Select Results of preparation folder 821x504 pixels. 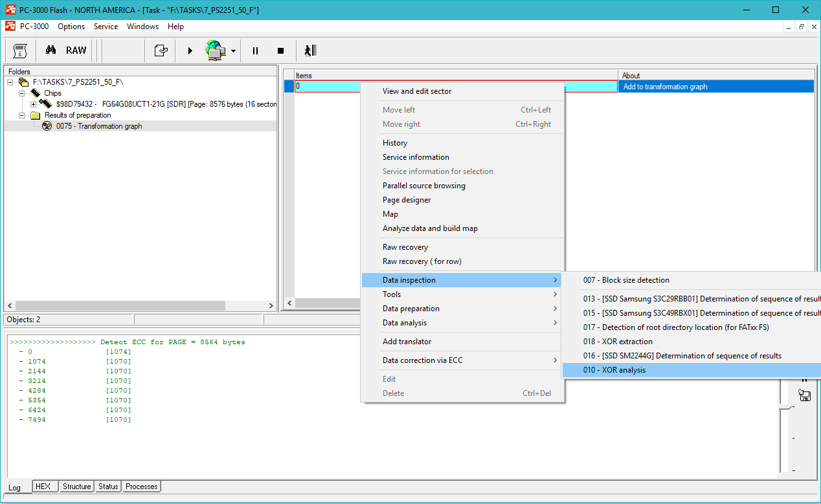pos(78,115)
